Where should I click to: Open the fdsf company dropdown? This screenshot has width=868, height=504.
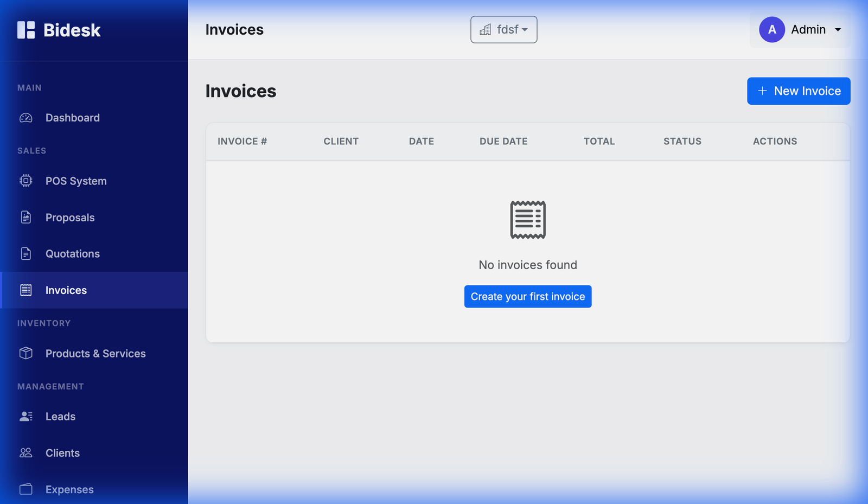coord(503,30)
